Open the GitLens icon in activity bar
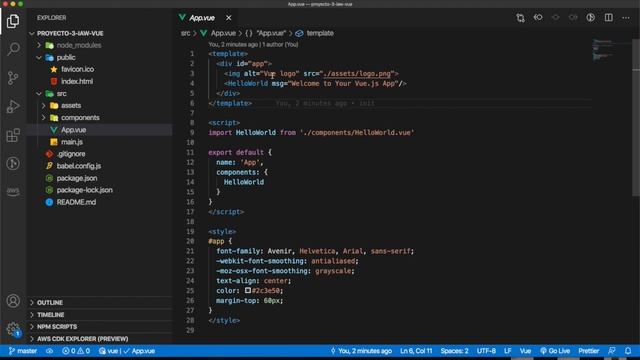 pos(13,163)
